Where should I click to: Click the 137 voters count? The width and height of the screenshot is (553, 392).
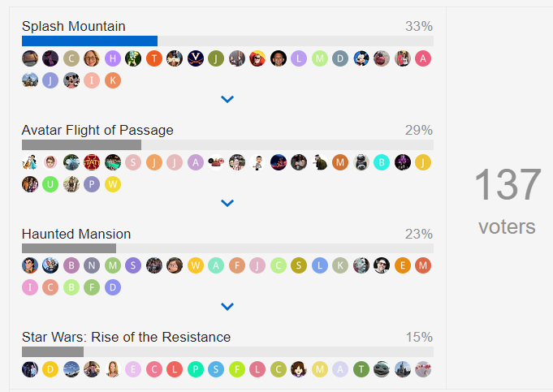coord(508,200)
